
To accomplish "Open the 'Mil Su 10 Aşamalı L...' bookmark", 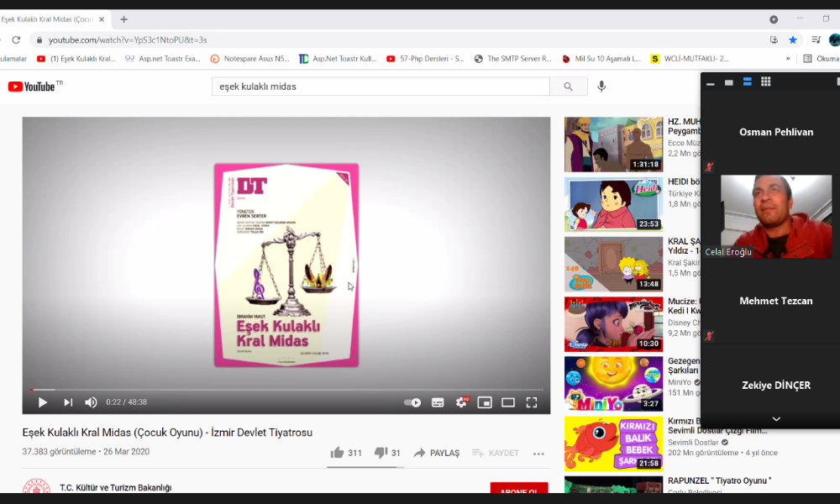I will point(601,59).
